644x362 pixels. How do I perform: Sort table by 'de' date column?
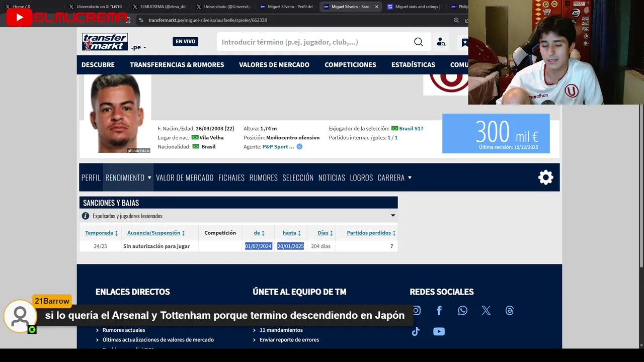tap(259, 233)
